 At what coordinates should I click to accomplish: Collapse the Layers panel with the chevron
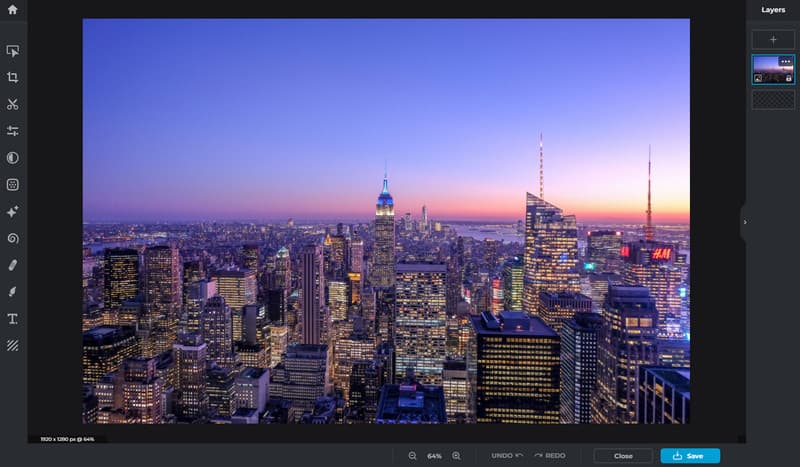point(744,222)
